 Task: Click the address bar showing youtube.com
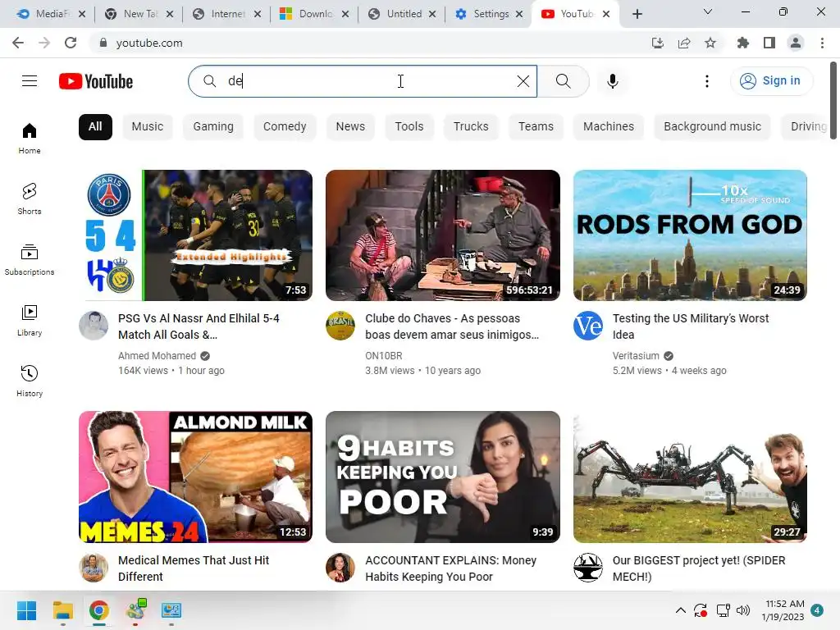coord(370,43)
